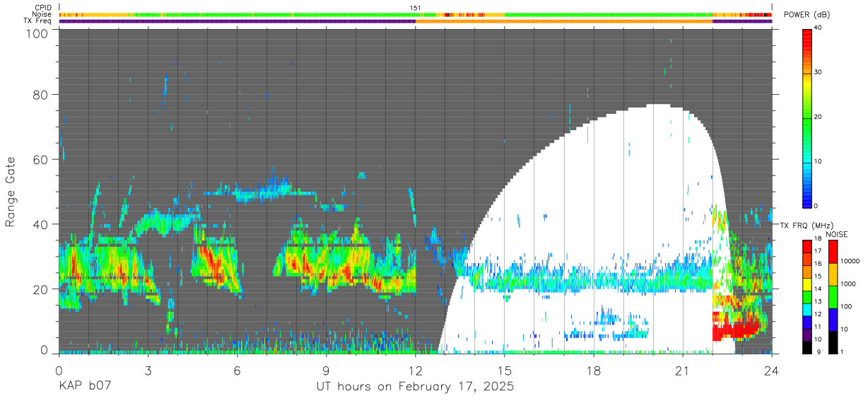Click the red top of power colorbar
The width and height of the screenshot is (868, 401).
click(807, 35)
